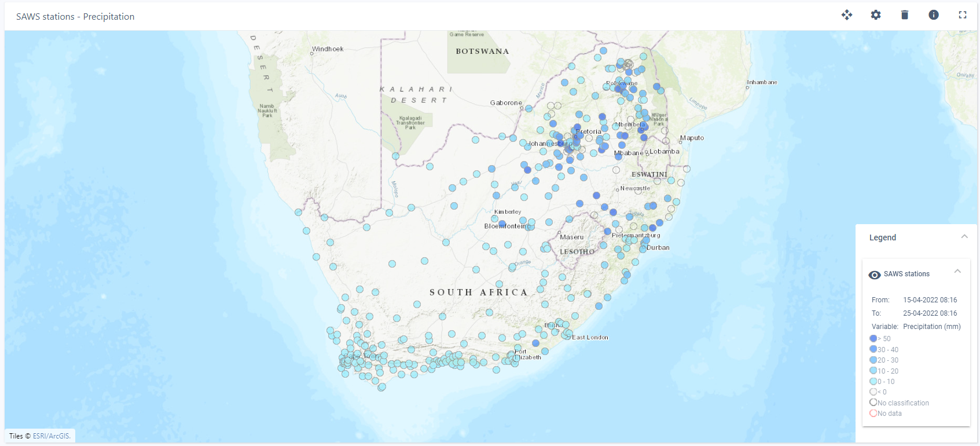Toggle SAWS stations layer visibility eye
The width and height of the screenshot is (980, 446).
pos(875,275)
